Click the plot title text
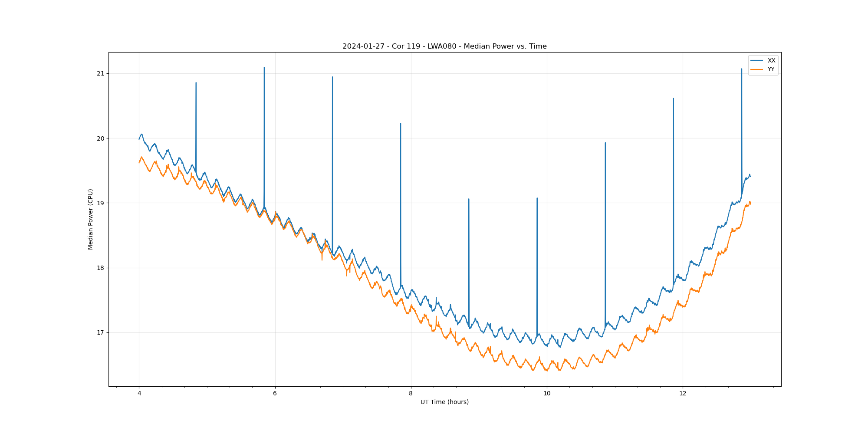868x434 pixels. click(444, 46)
